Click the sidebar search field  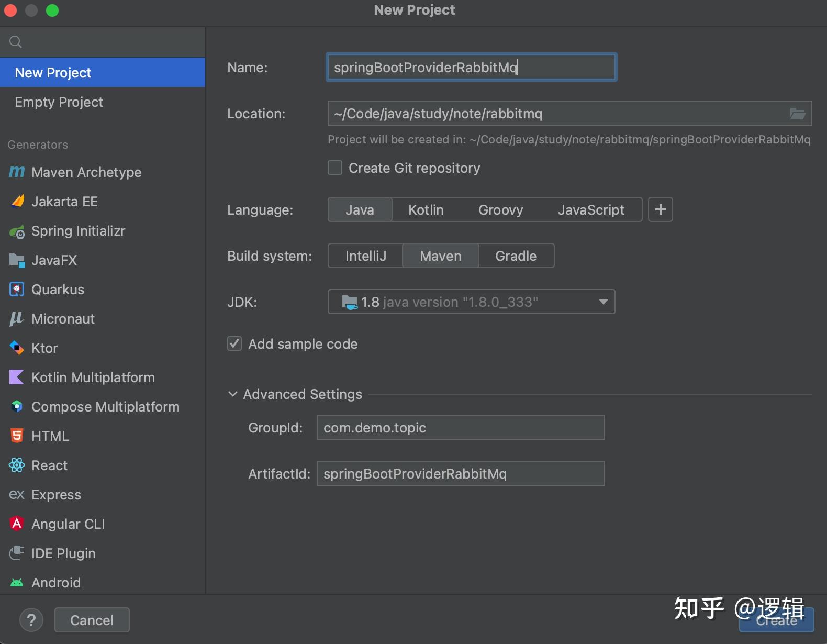(x=103, y=42)
